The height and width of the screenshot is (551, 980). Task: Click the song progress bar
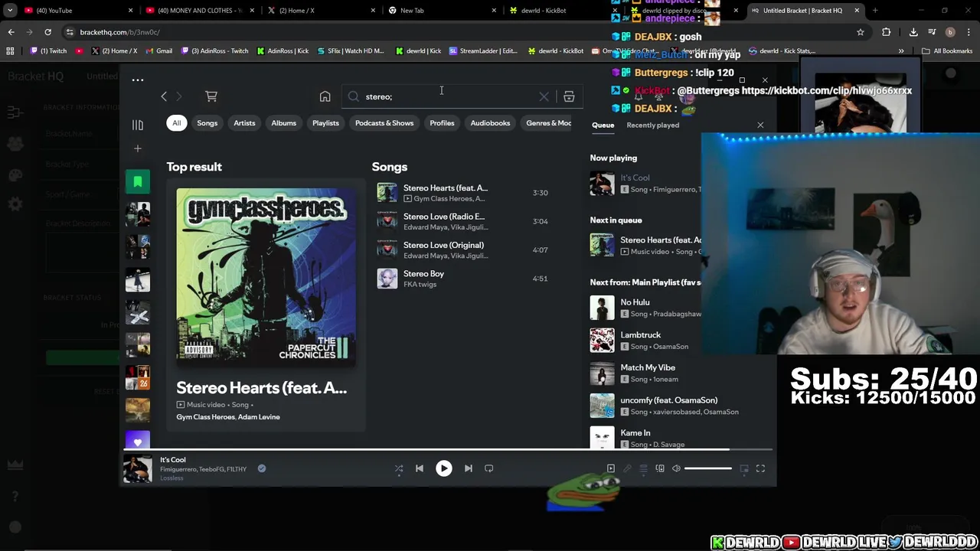tap(449, 450)
